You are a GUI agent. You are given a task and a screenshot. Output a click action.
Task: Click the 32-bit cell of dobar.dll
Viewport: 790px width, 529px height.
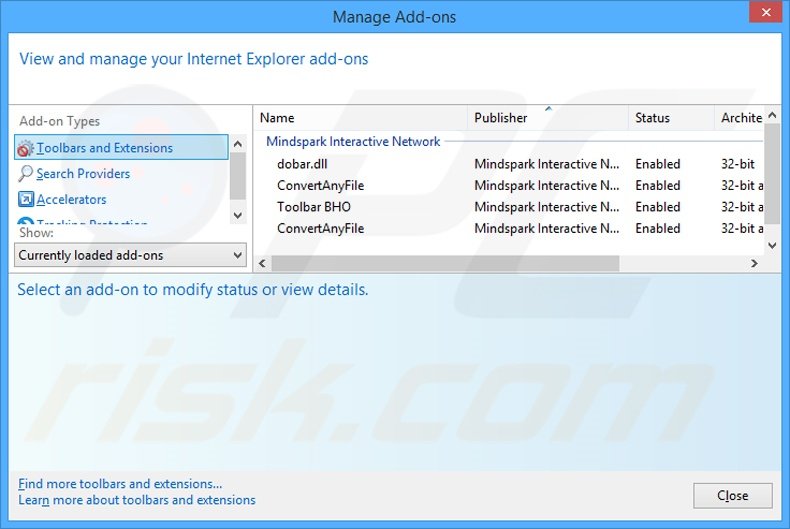tap(738, 164)
